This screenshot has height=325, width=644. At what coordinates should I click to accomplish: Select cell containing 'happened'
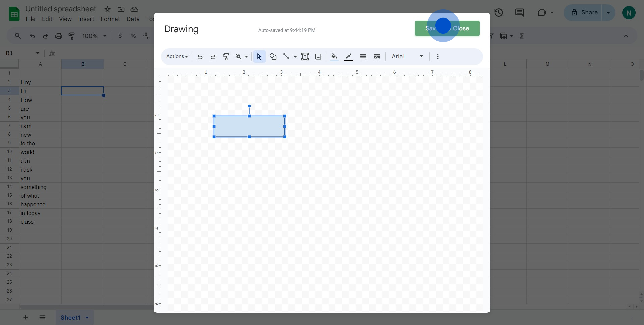[x=40, y=204]
